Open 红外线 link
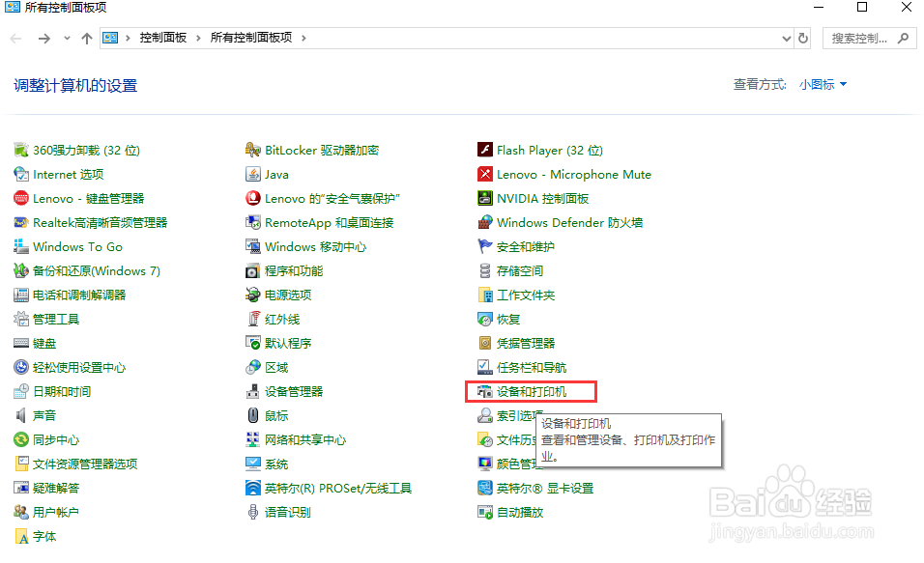 click(x=282, y=320)
